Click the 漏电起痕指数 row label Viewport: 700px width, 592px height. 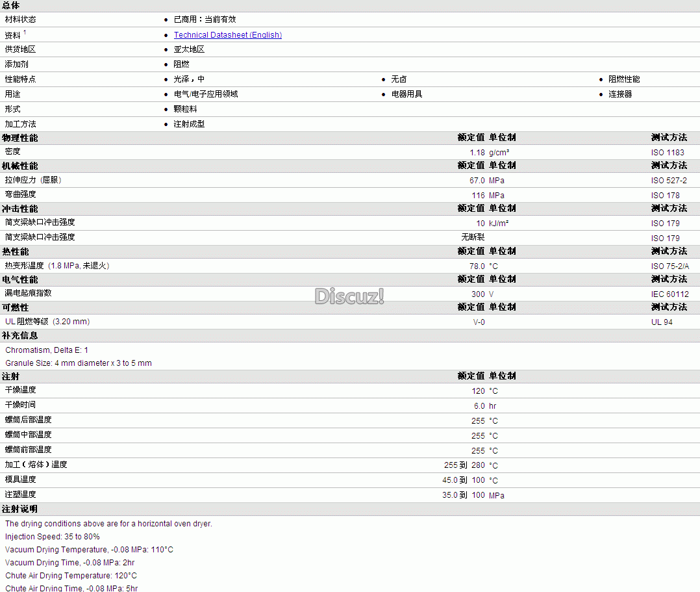click(x=28, y=293)
